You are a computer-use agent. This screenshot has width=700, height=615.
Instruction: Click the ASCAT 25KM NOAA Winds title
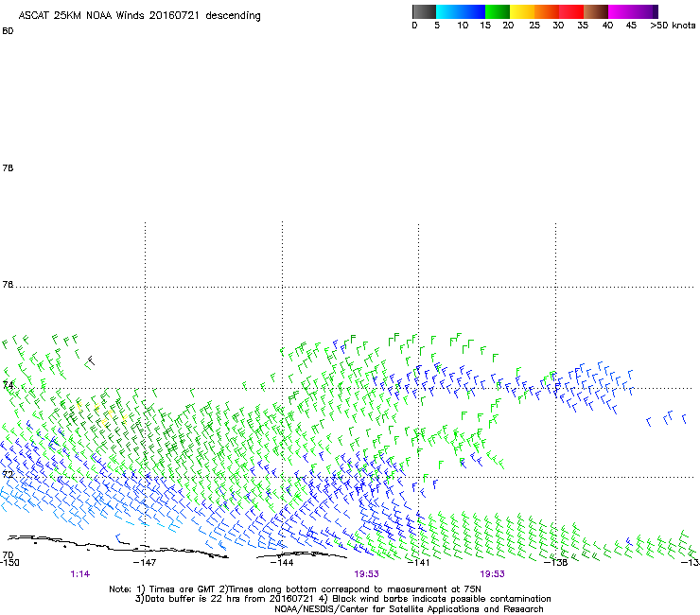pyautogui.click(x=139, y=16)
